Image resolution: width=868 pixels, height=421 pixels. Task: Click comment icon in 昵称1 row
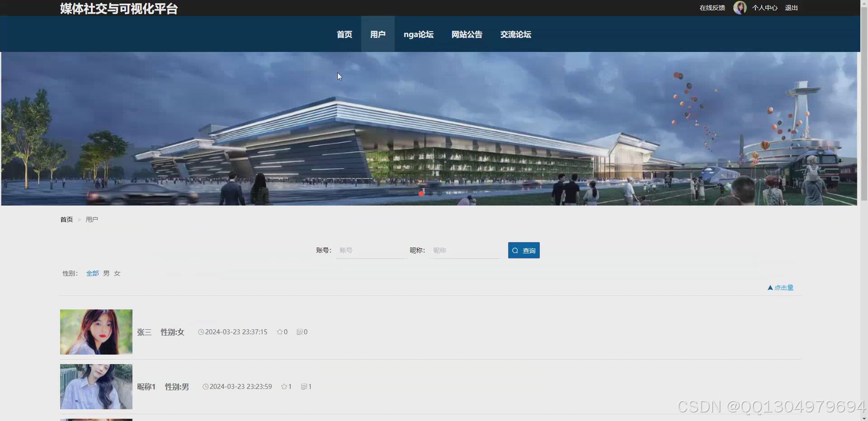[x=304, y=387]
